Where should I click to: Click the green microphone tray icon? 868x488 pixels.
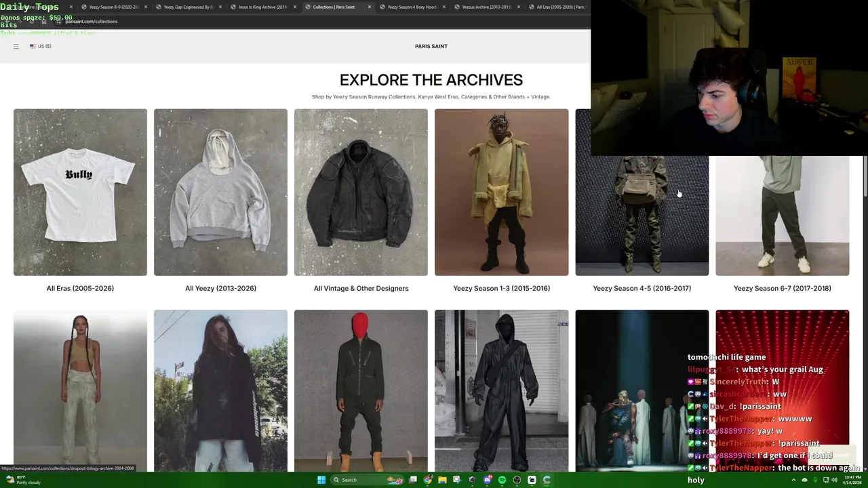[815, 480]
